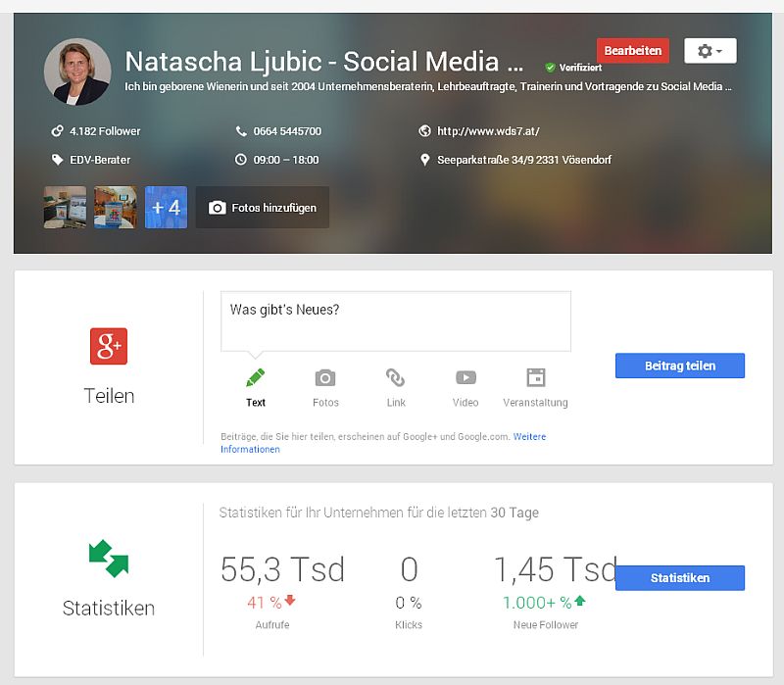The height and width of the screenshot is (685, 784).
Task: Open the http://www.wds7.at/ website link
Action: coord(488,131)
